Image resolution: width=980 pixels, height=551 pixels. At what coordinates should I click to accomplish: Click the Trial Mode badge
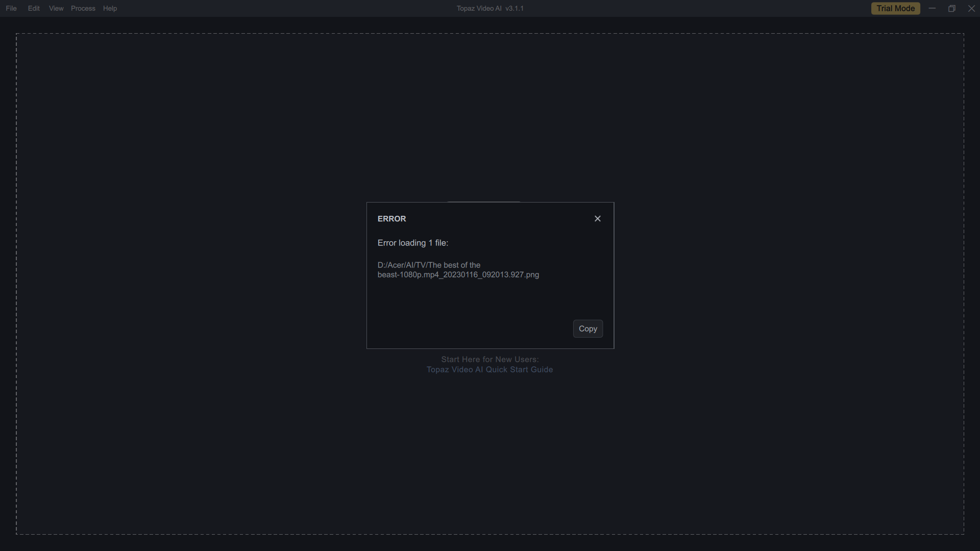[x=895, y=9]
